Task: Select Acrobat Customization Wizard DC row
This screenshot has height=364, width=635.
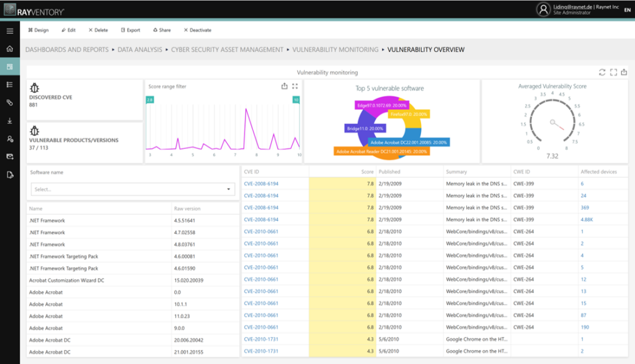Action: pos(133,280)
